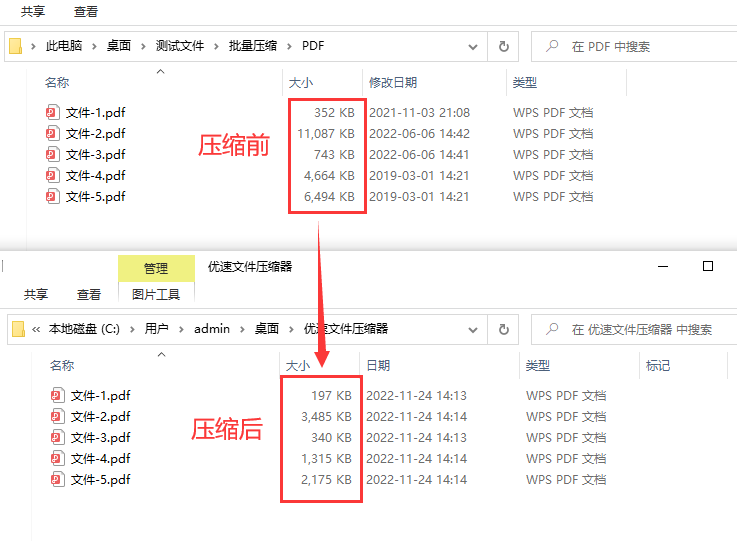Viewport: 737px width, 541px height.
Task: Sort by 名称 column in the 优速文件压缩器 window
Action: pyautogui.click(x=62, y=365)
